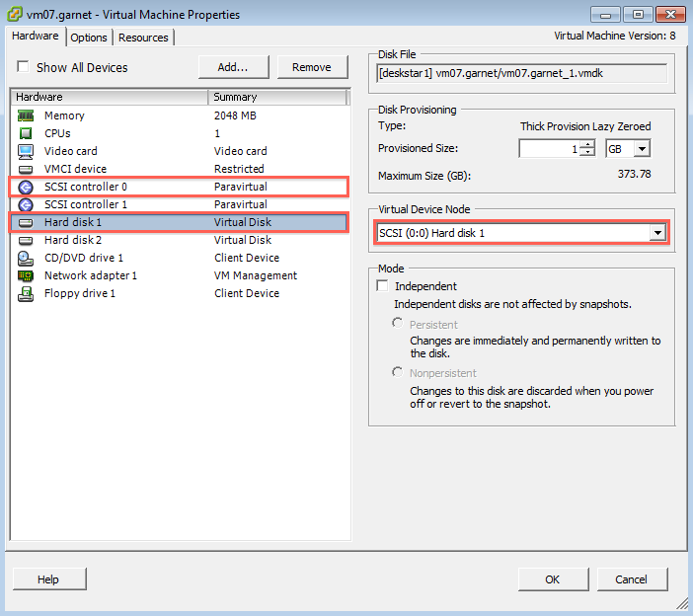This screenshot has width=693, height=616.
Task: Switch to the Hardware tab
Action: pyautogui.click(x=36, y=36)
